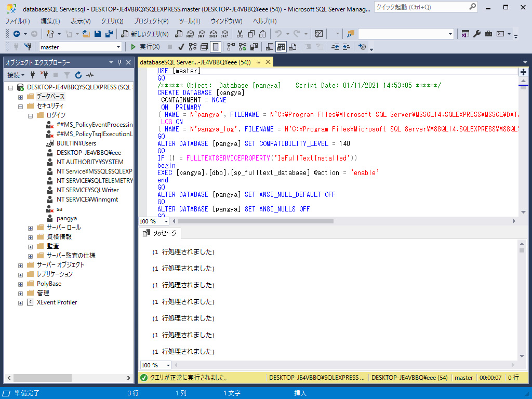Select XEvent Profiler node

[x=57, y=302]
